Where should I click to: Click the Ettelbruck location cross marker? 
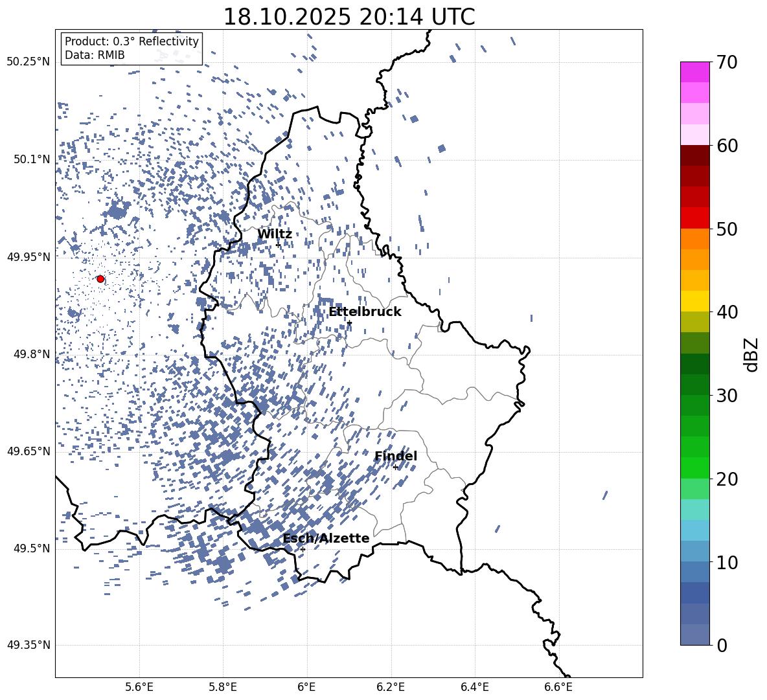coord(349,322)
